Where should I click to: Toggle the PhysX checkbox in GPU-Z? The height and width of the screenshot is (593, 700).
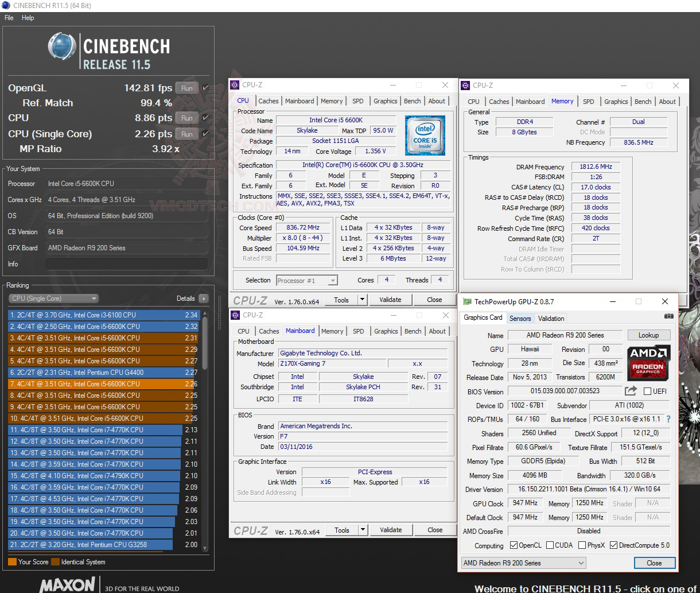pyautogui.click(x=582, y=545)
